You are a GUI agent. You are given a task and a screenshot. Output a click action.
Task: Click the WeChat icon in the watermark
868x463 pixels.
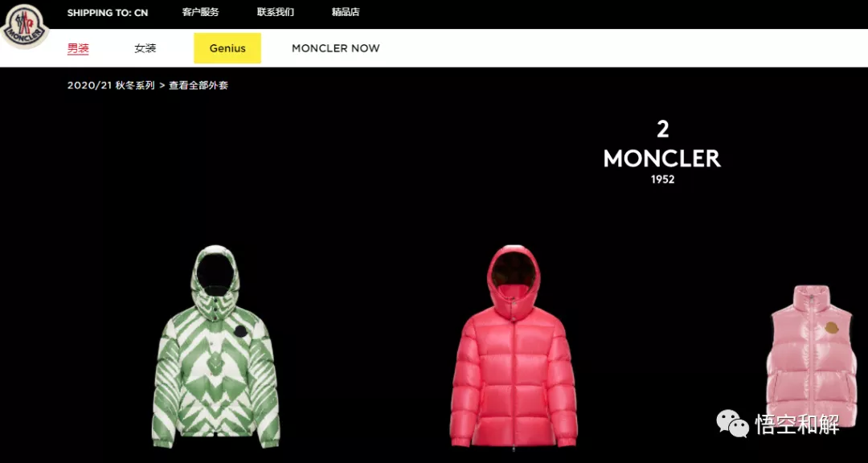pyautogui.click(x=732, y=424)
